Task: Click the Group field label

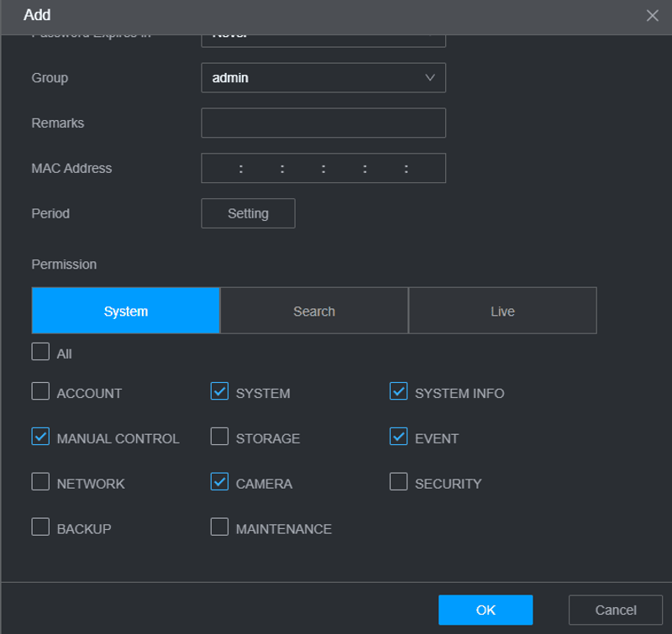Action: 50,78
